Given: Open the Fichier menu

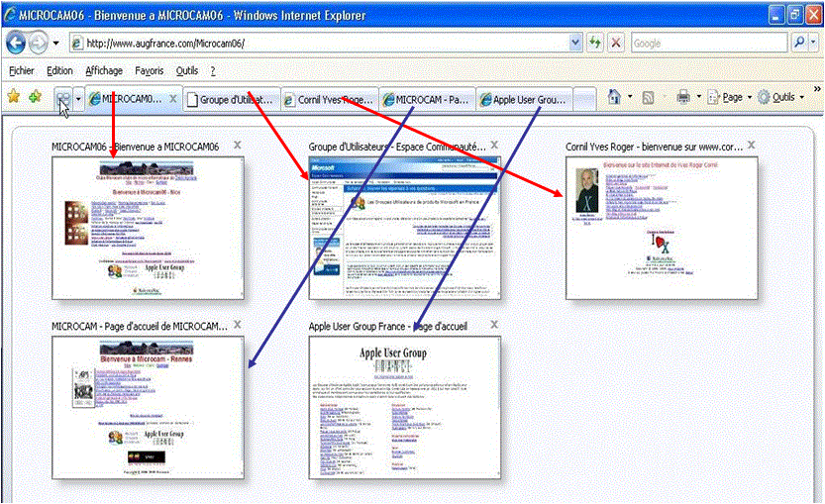Looking at the screenshot, I should [22, 70].
